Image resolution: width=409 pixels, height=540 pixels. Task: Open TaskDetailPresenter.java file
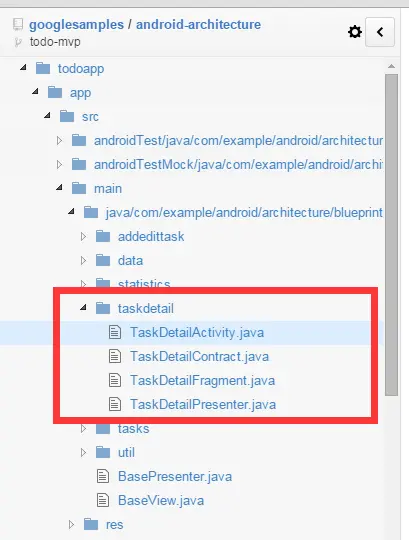tap(203, 404)
